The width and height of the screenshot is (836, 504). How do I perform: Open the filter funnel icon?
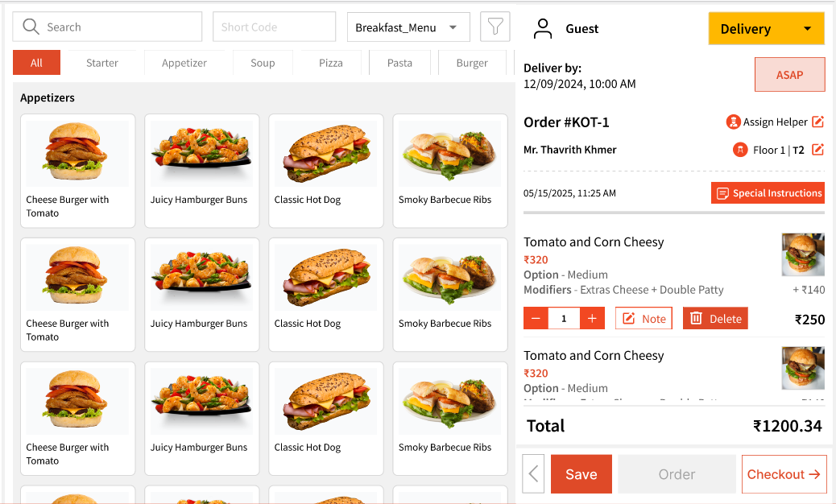pyautogui.click(x=495, y=27)
